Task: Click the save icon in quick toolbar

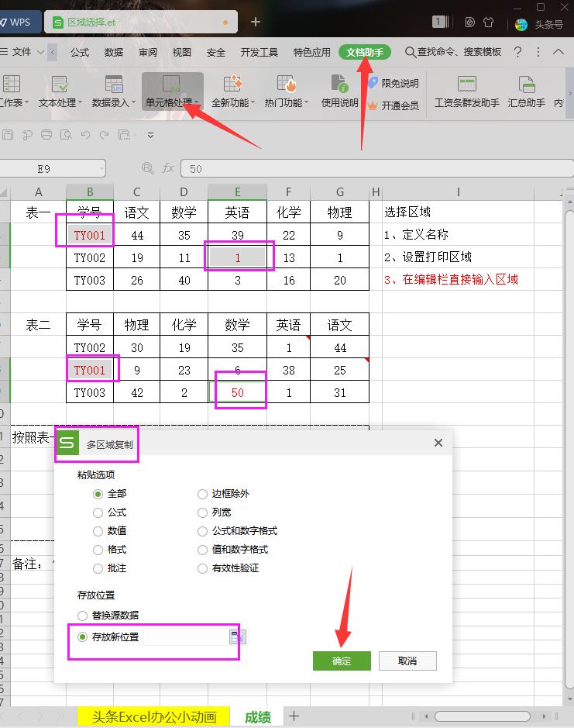Action: point(8,135)
